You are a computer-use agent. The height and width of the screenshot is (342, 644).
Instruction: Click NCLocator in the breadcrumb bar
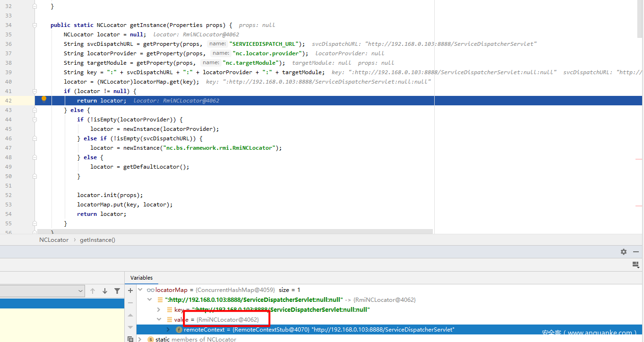coord(54,240)
